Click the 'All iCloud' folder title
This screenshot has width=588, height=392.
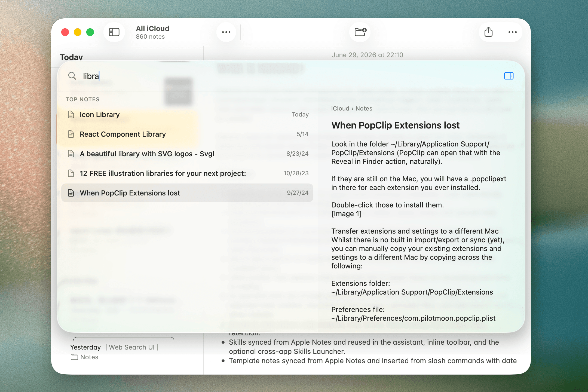[x=152, y=29]
